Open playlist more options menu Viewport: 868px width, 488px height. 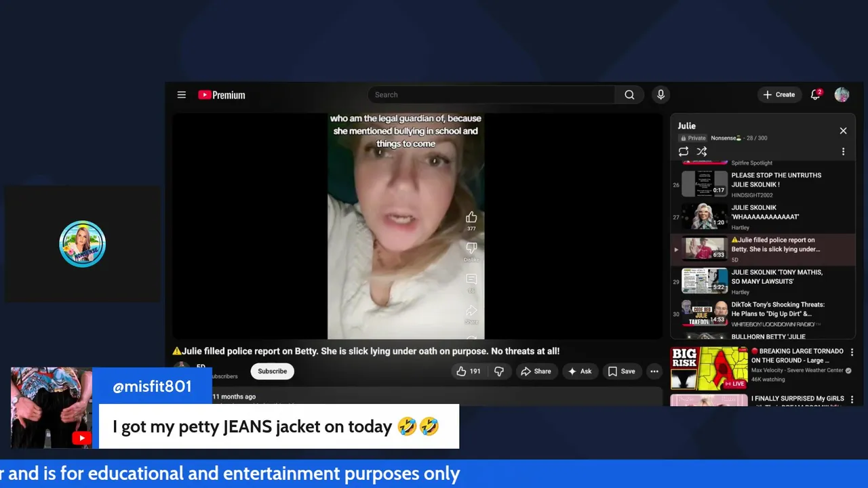tap(843, 152)
